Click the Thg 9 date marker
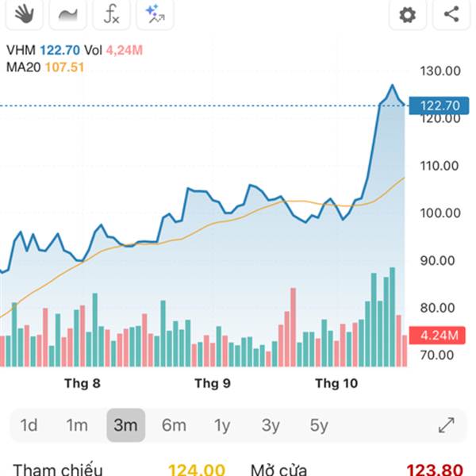The image size is (476, 476). pyautogui.click(x=213, y=384)
